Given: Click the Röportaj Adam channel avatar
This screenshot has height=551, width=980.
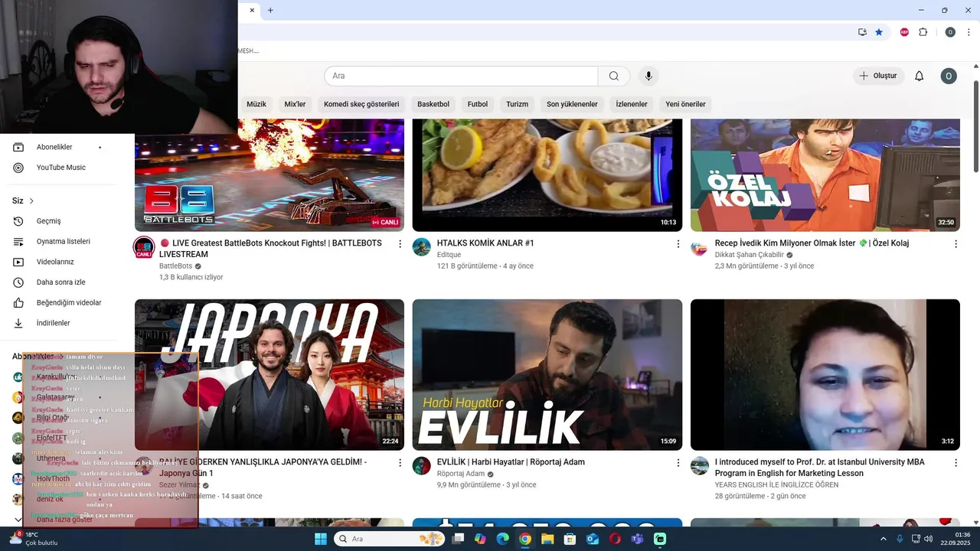Looking at the screenshot, I should [x=422, y=466].
